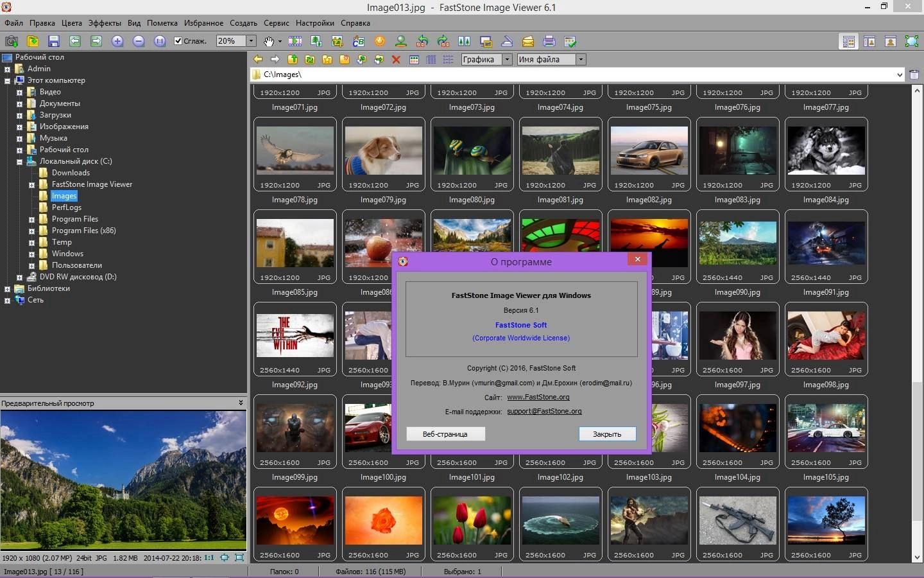Go to next image with green right arrow
This screenshot has width=924, height=578.
pos(96,41)
